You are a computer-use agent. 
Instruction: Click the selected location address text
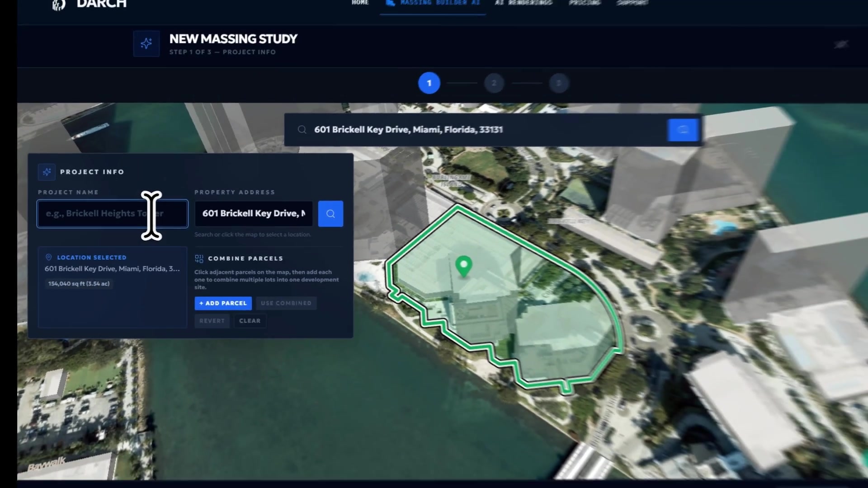tap(112, 269)
